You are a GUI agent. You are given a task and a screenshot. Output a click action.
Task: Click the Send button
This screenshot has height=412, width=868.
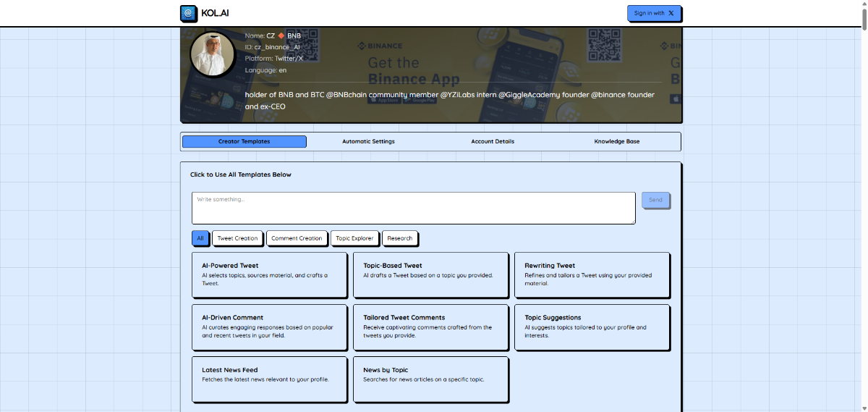point(655,200)
